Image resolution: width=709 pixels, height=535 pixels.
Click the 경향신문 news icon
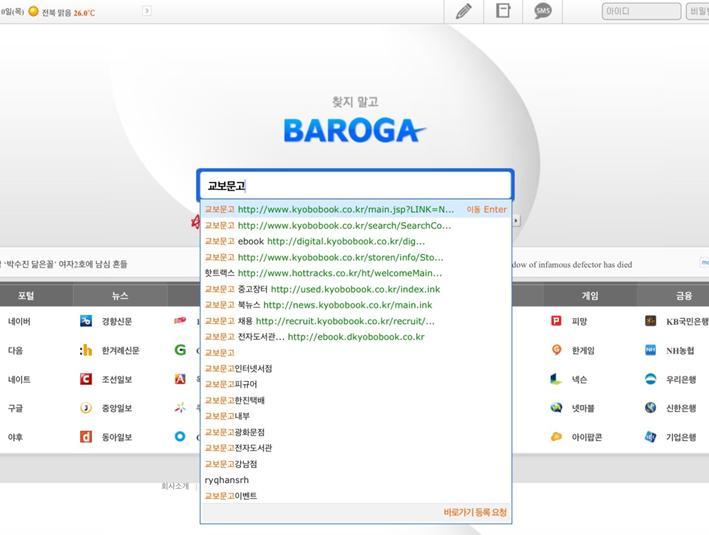pos(86,321)
